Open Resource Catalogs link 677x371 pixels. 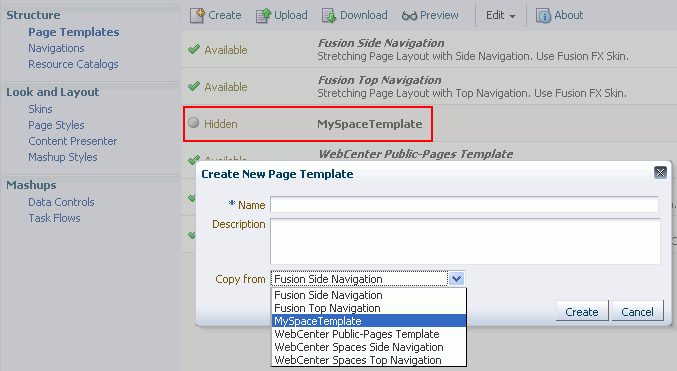click(x=73, y=64)
